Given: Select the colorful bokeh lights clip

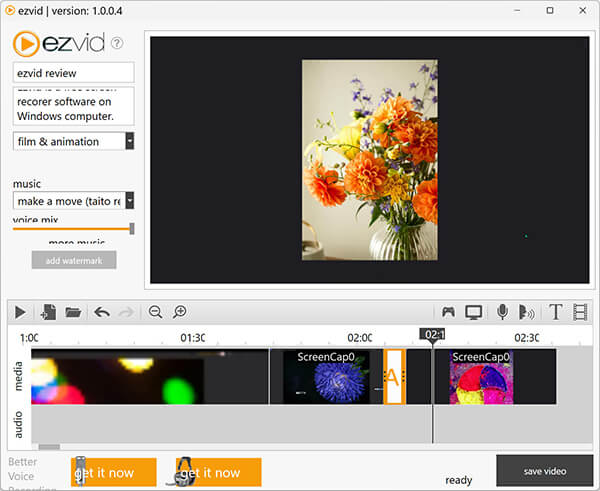Looking at the screenshot, I should coord(150,377).
